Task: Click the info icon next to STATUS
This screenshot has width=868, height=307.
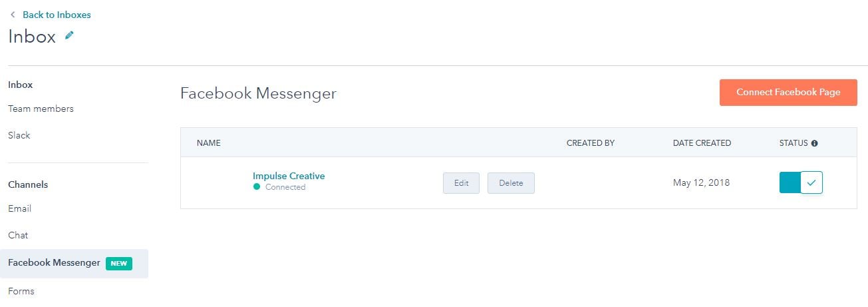Action: click(815, 143)
